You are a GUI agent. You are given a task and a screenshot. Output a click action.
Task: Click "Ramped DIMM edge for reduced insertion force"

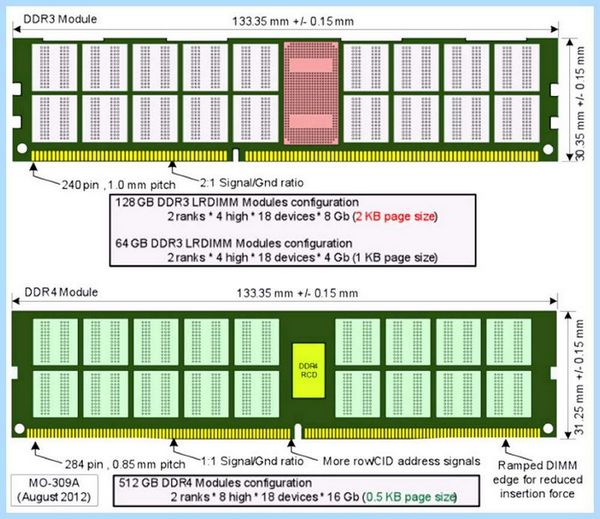[538, 480]
